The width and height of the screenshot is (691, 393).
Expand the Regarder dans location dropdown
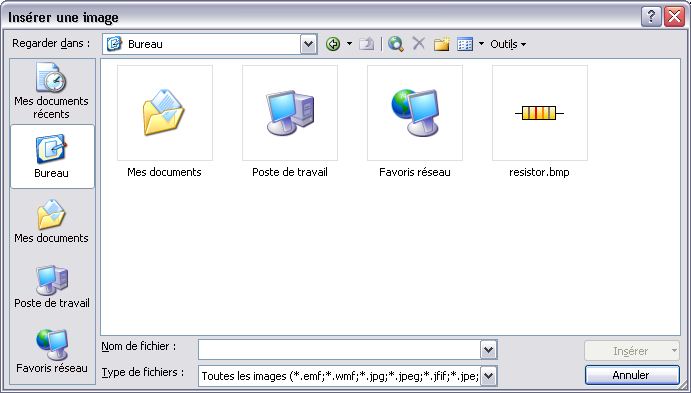click(x=309, y=44)
